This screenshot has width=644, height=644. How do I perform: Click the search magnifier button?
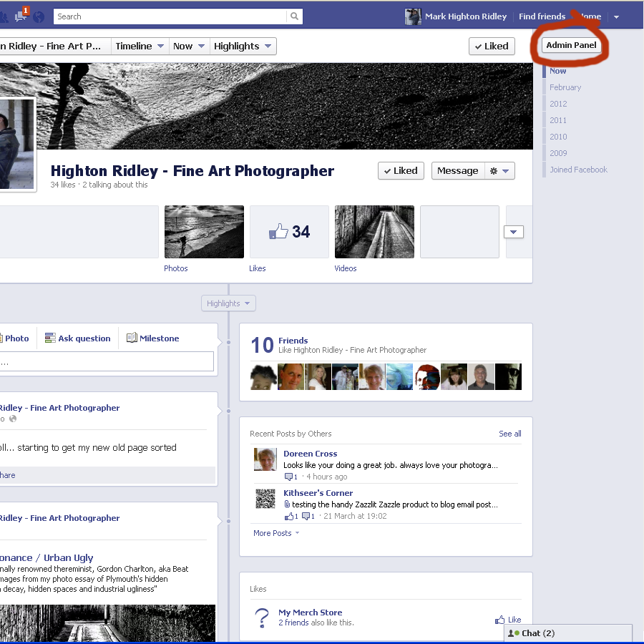(x=295, y=16)
